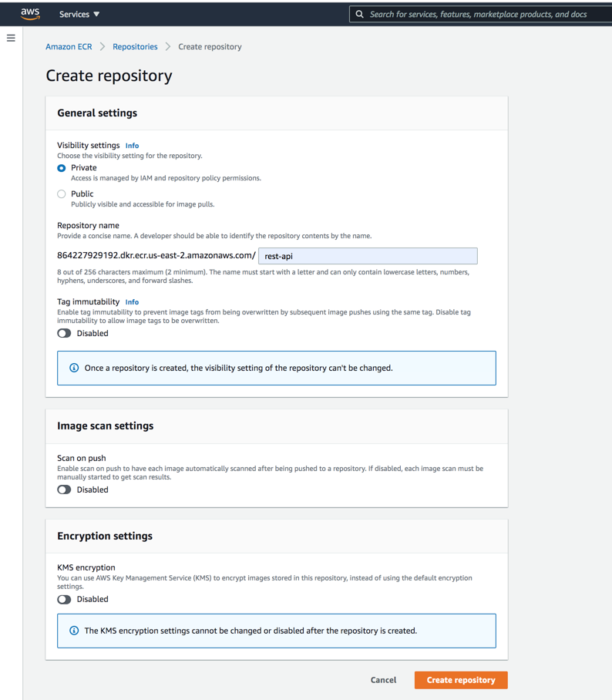Click the repository name input field
Image resolution: width=612 pixels, height=700 pixels.
point(368,256)
